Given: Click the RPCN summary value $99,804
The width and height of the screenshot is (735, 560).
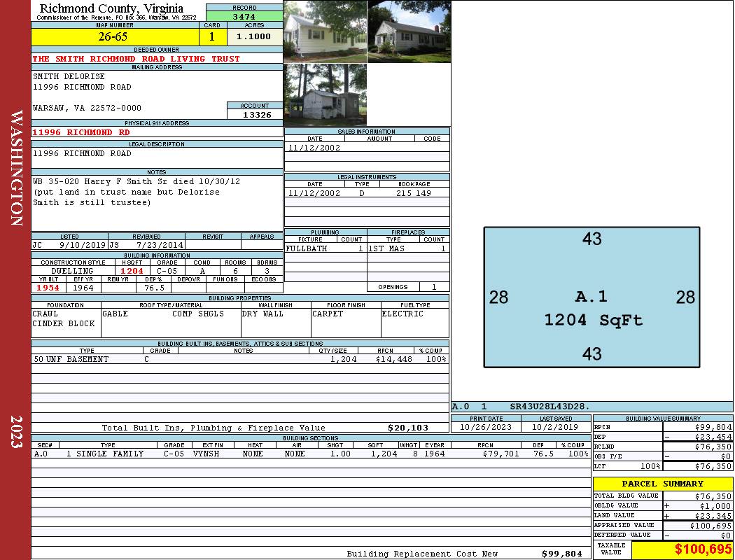Looking at the screenshot, I should (713, 427).
